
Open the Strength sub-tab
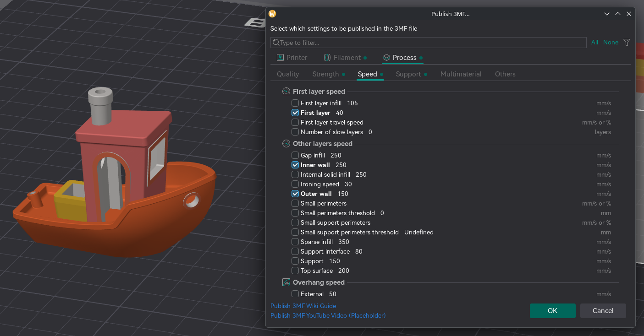(328, 74)
